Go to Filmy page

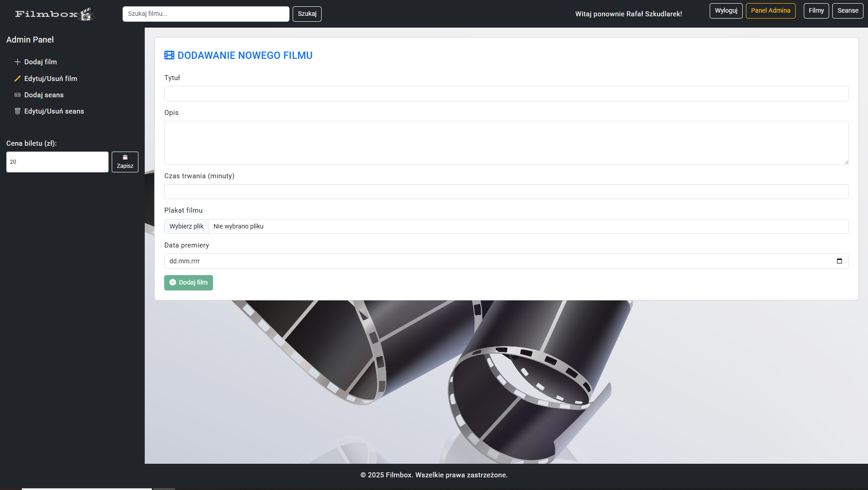[x=816, y=11]
